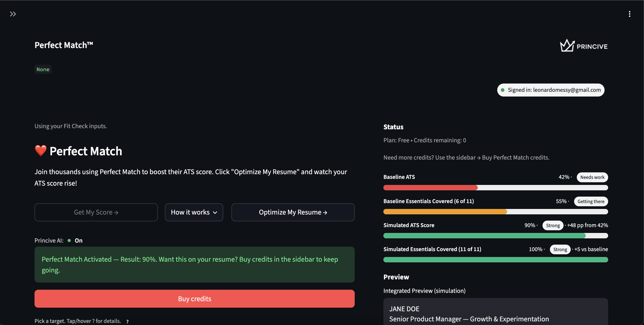This screenshot has height=325, width=644.
Task: Open the three-dot options menu
Action: pyautogui.click(x=629, y=14)
